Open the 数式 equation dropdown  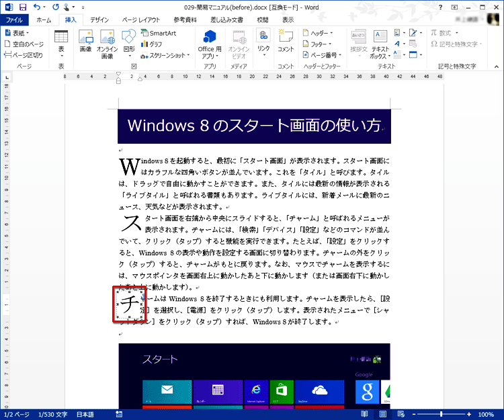coord(444,33)
